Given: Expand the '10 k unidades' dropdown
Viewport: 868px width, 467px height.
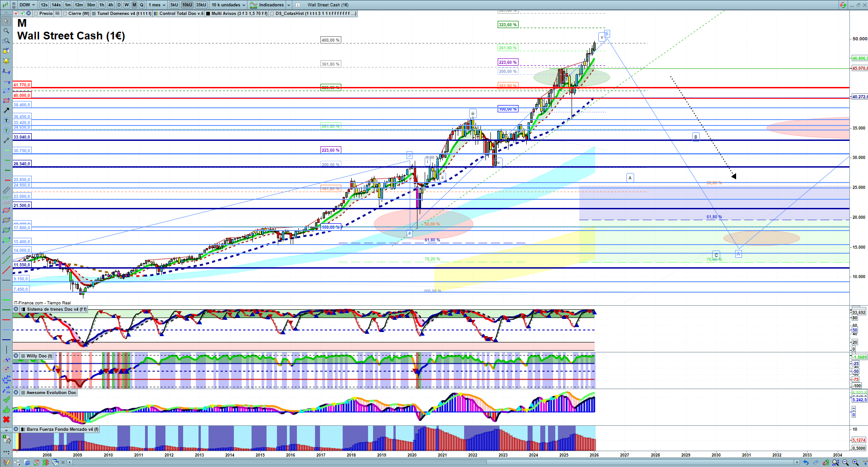Looking at the screenshot, I should (x=228, y=5).
